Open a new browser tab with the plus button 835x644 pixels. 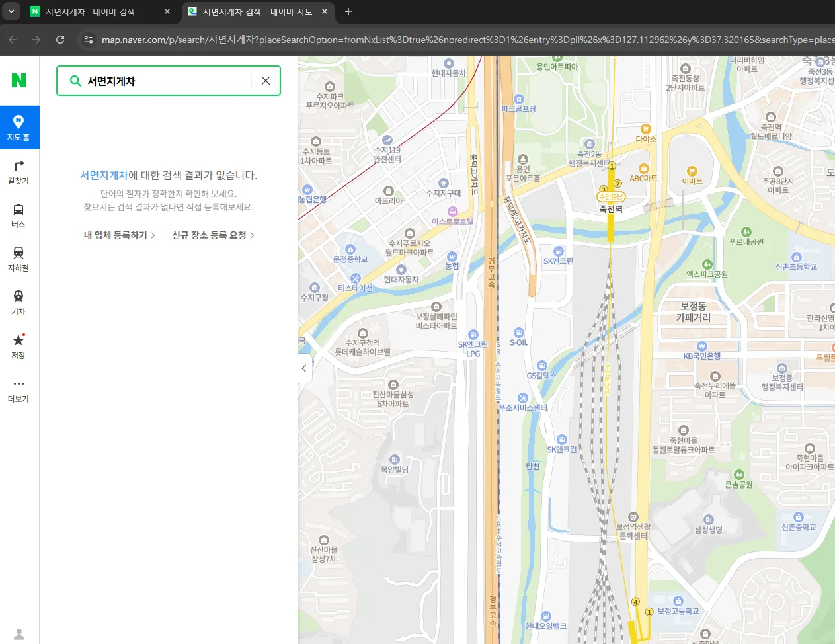pos(348,11)
